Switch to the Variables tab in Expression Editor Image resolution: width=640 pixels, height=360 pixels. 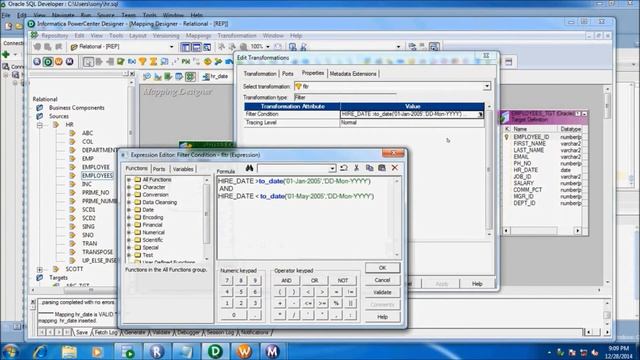(183, 169)
